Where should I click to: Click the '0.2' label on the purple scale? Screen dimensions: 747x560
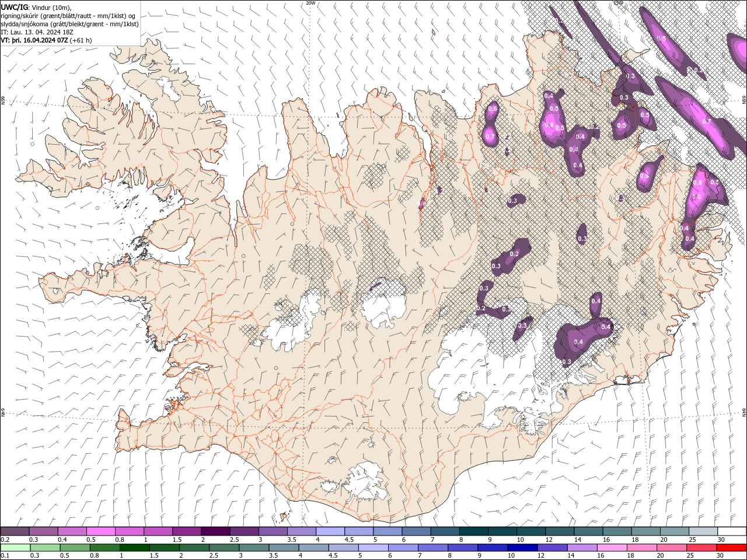pos(5,540)
